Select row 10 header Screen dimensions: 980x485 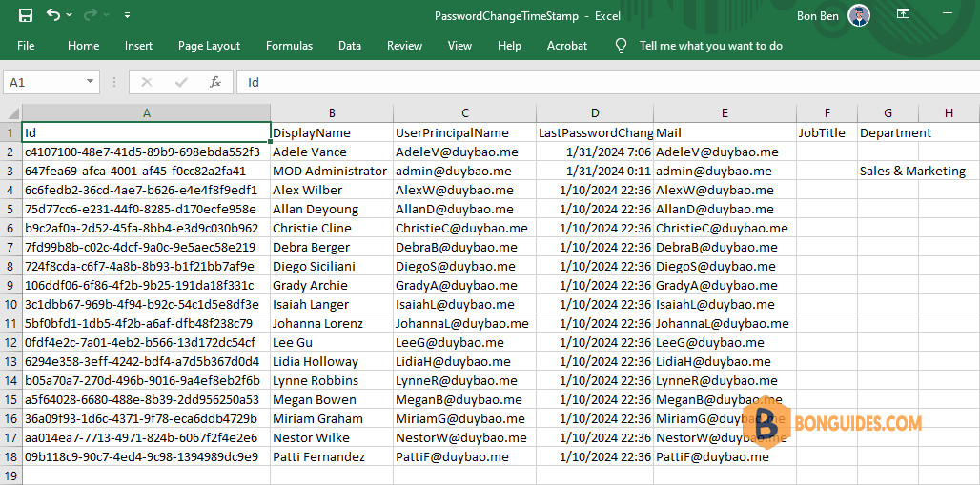pyautogui.click(x=10, y=304)
